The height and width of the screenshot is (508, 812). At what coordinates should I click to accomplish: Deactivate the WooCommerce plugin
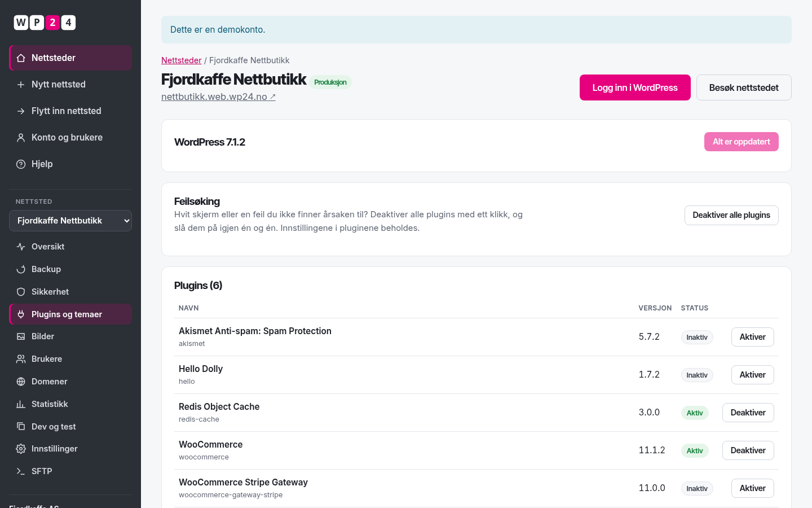748,450
